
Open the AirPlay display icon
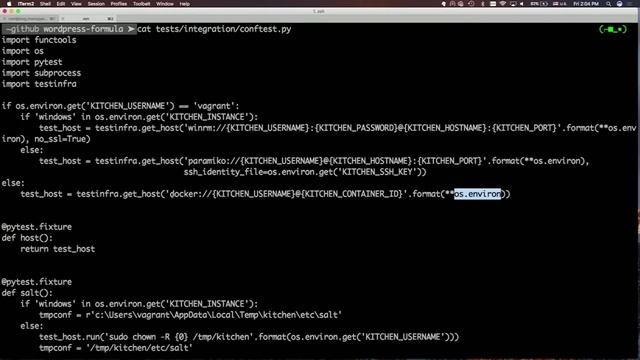click(513, 4)
